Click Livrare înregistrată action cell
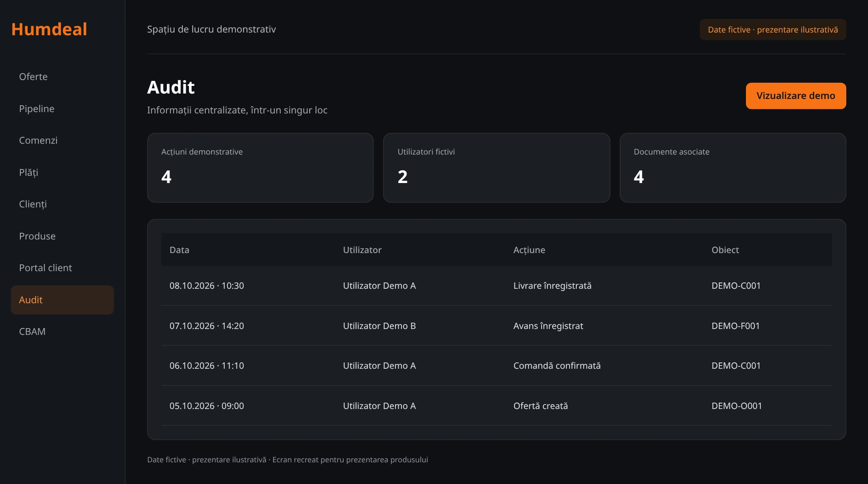This screenshot has height=484, width=868. (552, 286)
